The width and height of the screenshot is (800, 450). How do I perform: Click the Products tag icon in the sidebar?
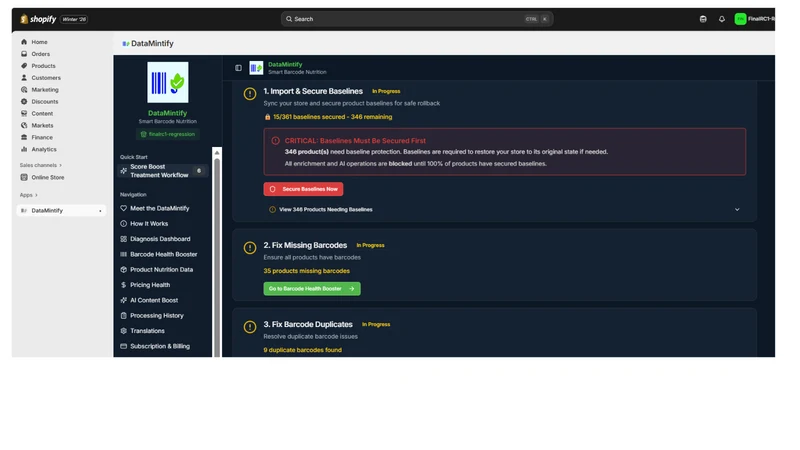(x=24, y=66)
